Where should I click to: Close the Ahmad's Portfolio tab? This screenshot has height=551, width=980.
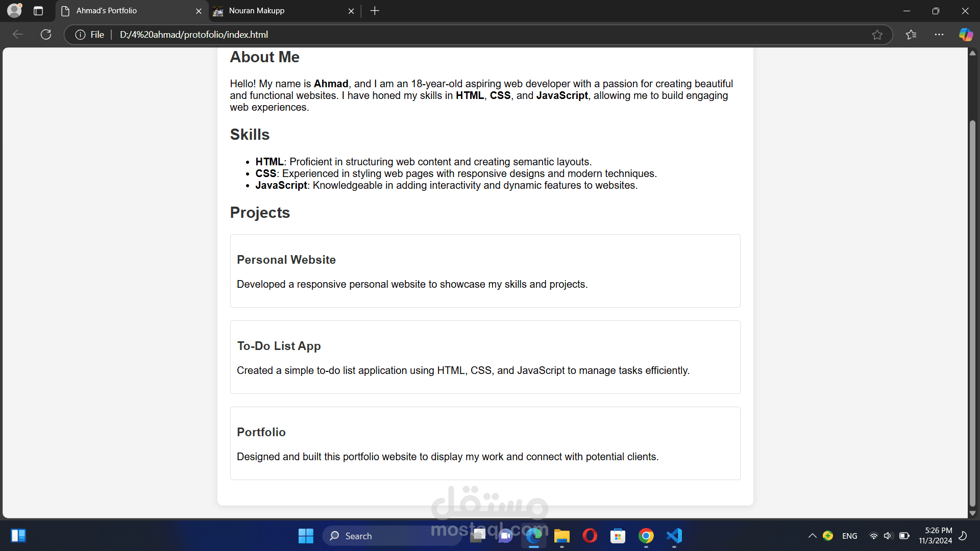point(199,11)
